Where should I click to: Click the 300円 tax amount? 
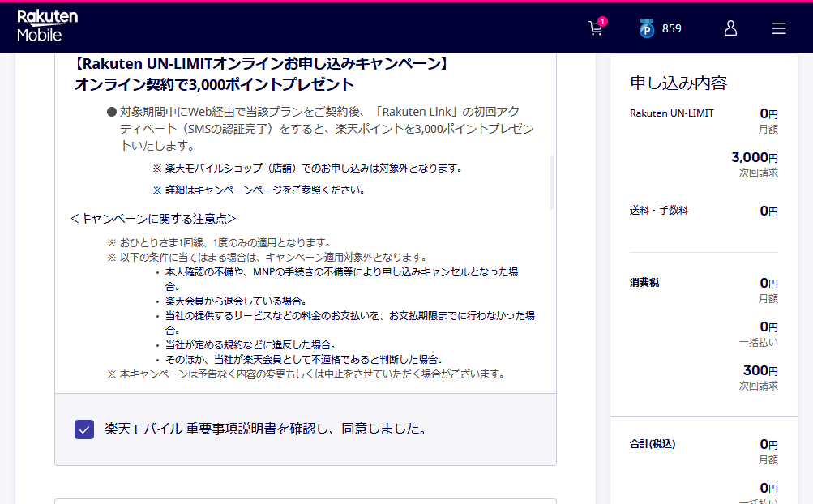760,370
